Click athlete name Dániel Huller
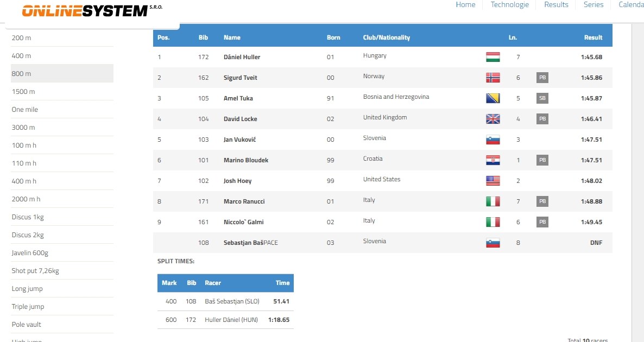This screenshot has width=644, height=342. 242,57
